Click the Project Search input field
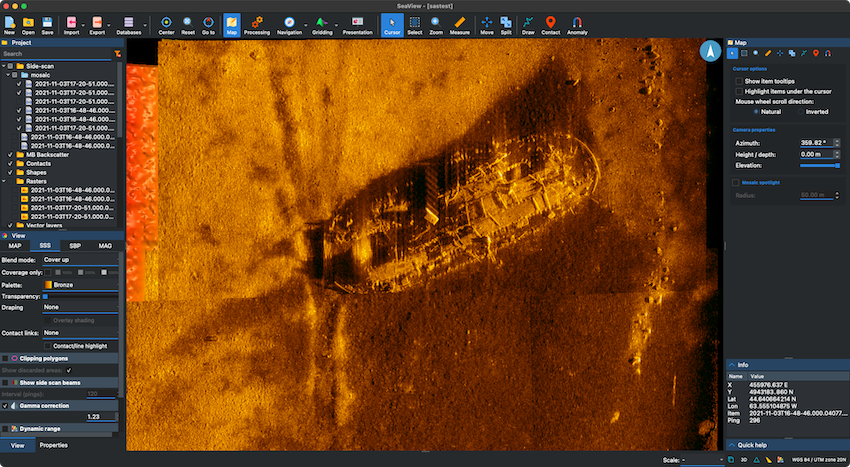The height and width of the screenshot is (467, 850). [x=56, y=54]
